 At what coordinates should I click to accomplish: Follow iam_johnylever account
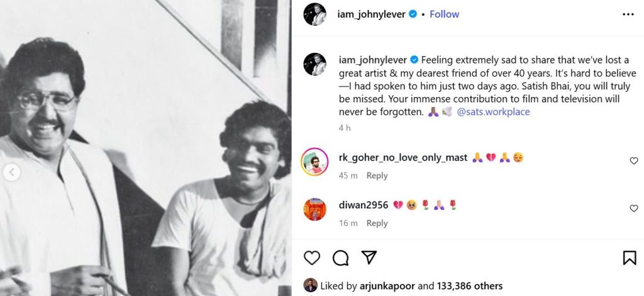pos(444,14)
